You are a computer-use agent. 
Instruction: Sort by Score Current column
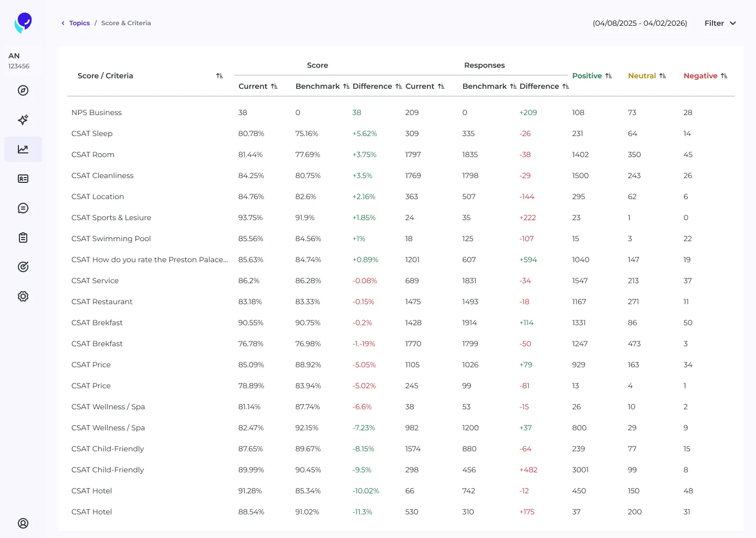(x=274, y=86)
